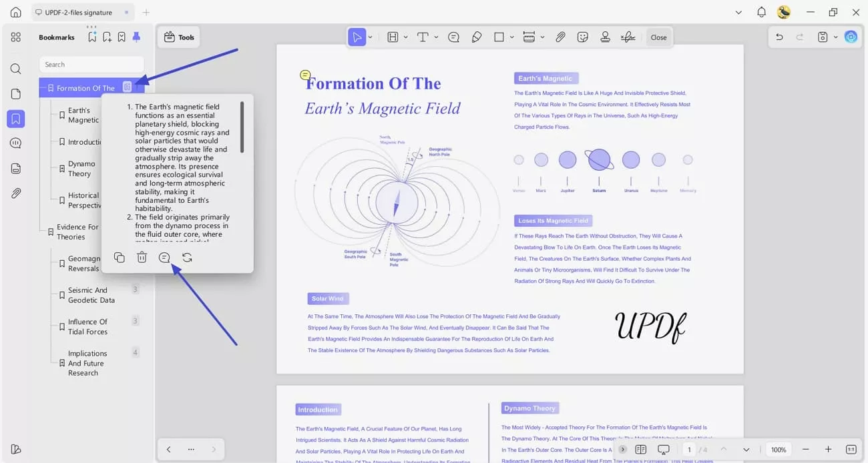This screenshot has width=868, height=463.
Task: Open the notifications bell
Action: [761, 12]
